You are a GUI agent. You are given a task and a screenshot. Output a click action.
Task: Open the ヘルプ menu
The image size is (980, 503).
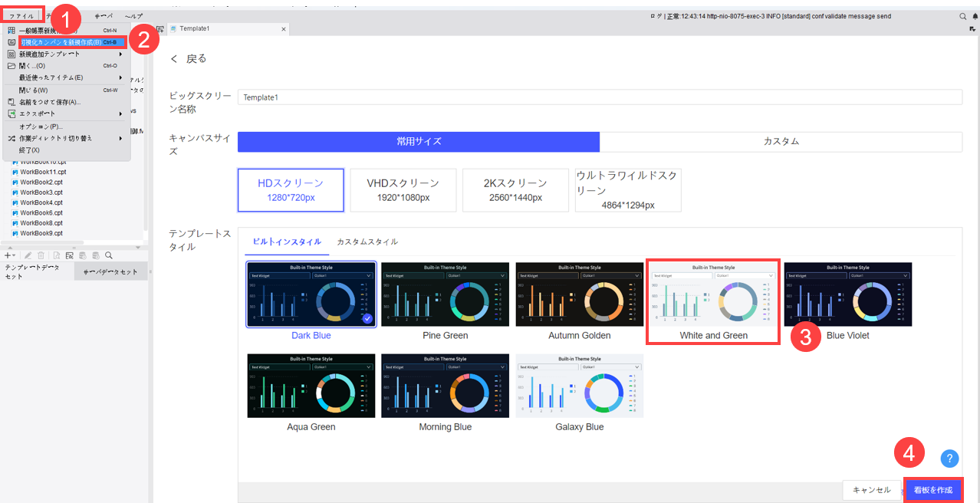133,15
